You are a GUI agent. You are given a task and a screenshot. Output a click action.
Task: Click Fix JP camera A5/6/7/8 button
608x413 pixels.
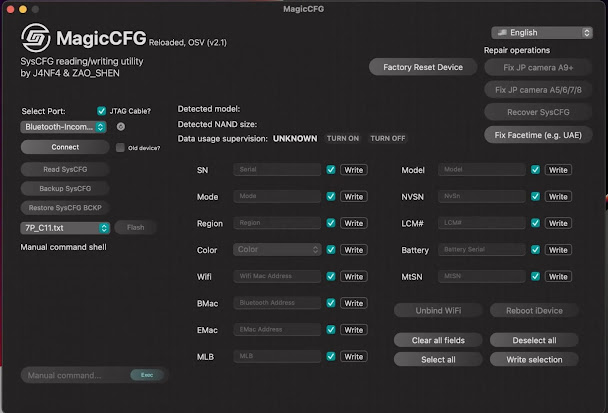tap(538, 90)
